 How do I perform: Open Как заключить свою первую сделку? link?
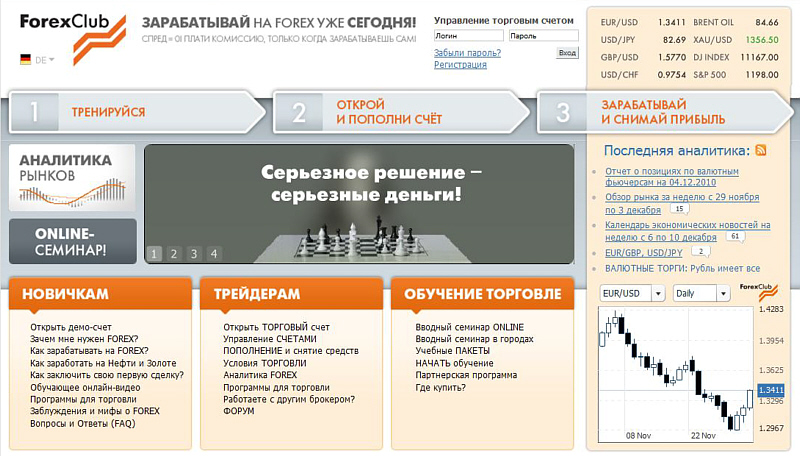pyautogui.click(x=107, y=375)
